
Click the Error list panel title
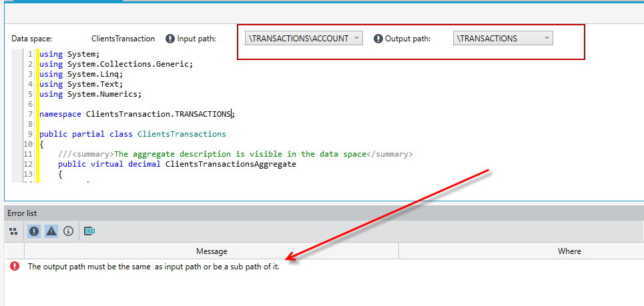click(22, 213)
